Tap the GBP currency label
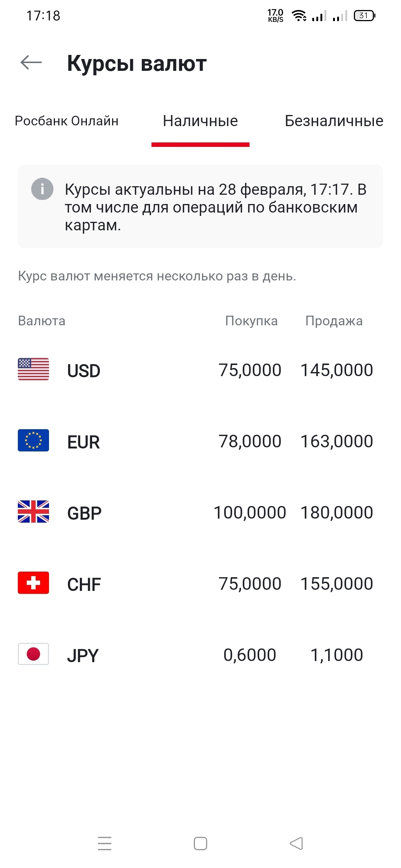The image size is (401, 868). (x=84, y=513)
